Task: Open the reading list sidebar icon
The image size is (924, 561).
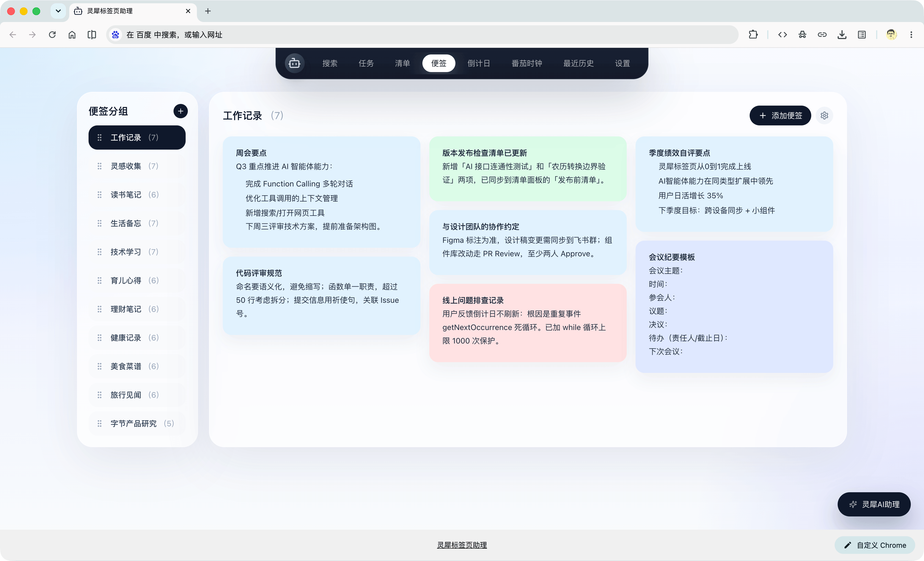Action: 862,34
